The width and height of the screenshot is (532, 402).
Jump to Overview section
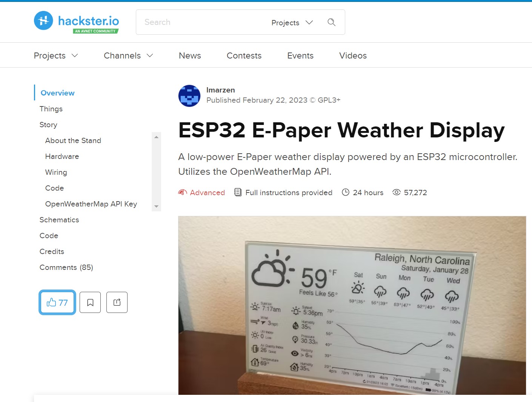57,93
